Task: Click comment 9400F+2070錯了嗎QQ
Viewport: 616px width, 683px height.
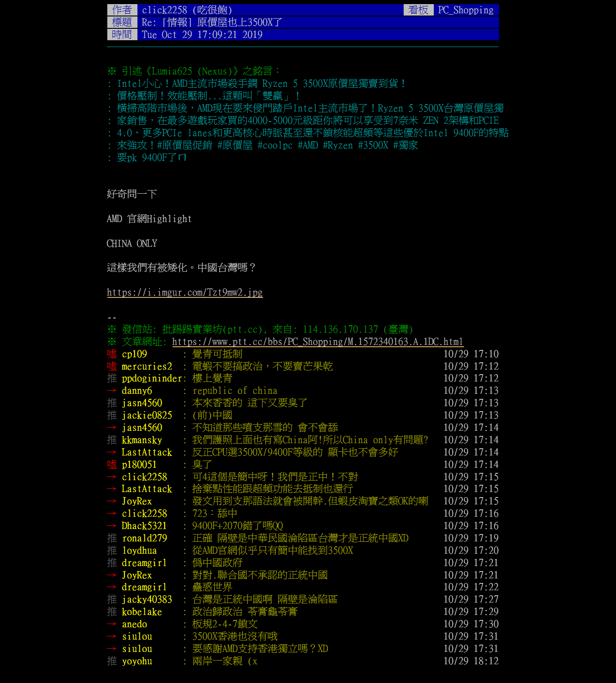Action: (237, 526)
